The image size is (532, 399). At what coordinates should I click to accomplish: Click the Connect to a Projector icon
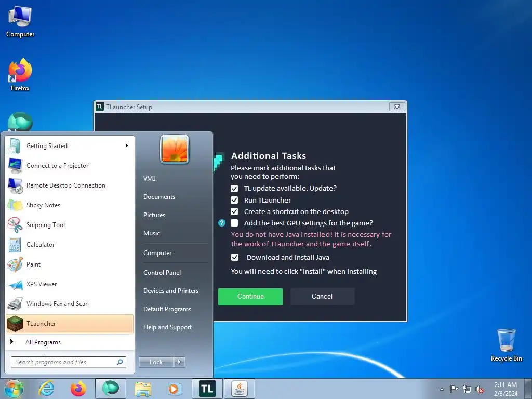click(14, 166)
